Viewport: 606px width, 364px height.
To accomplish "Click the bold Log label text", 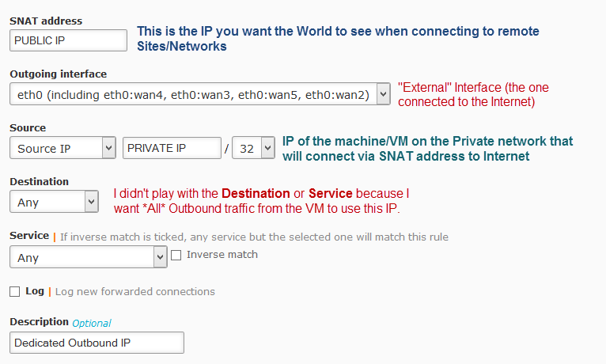I will pyautogui.click(x=35, y=291).
